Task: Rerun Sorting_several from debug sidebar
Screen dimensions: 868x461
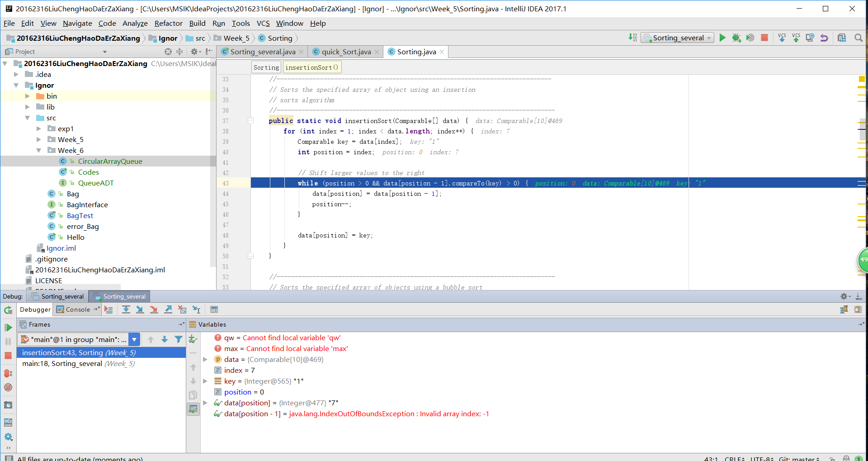Action: click(8, 310)
